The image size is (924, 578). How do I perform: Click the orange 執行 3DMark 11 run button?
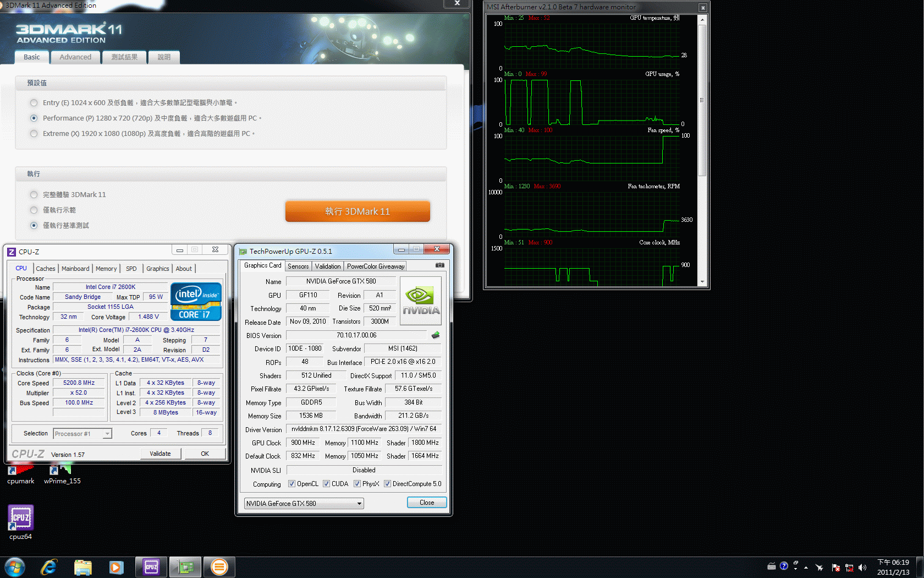(x=358, y=211)
